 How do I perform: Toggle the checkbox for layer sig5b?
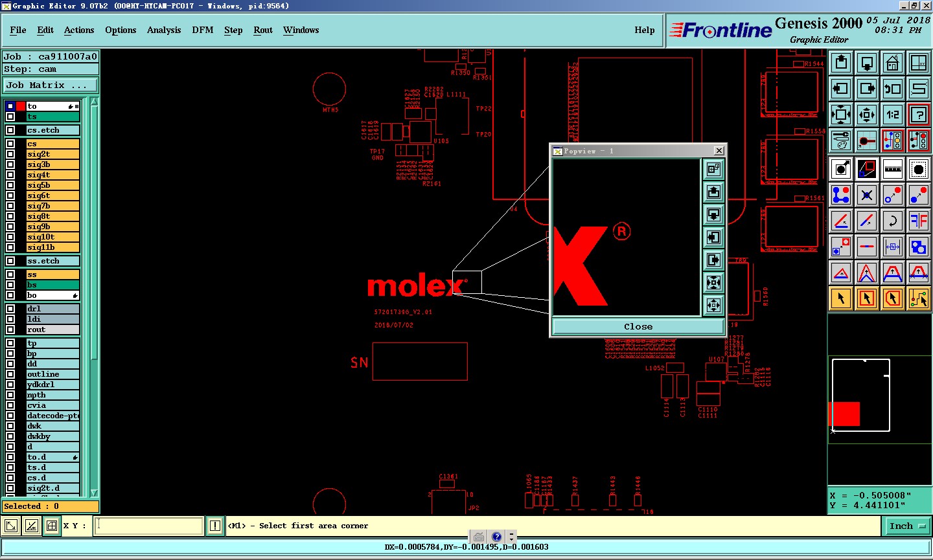(10, 185)
